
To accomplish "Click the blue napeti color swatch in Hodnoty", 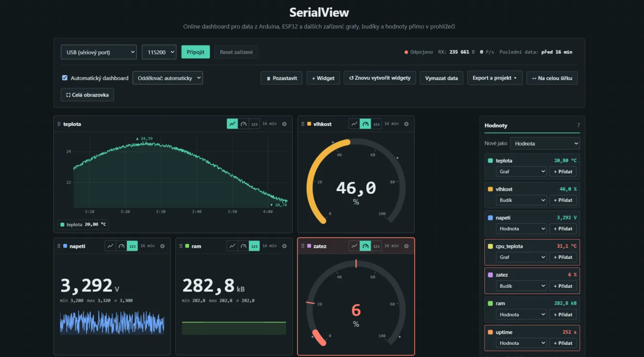I will tap(490, 218).
